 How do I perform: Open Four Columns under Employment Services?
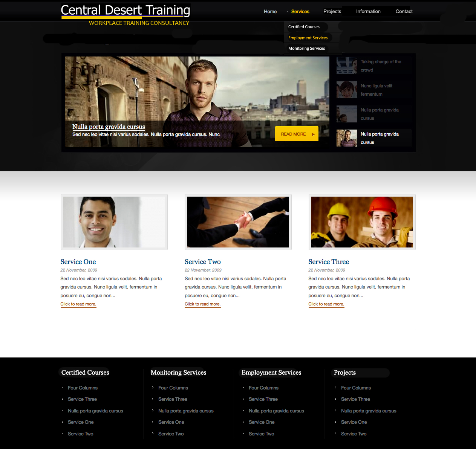263,388
